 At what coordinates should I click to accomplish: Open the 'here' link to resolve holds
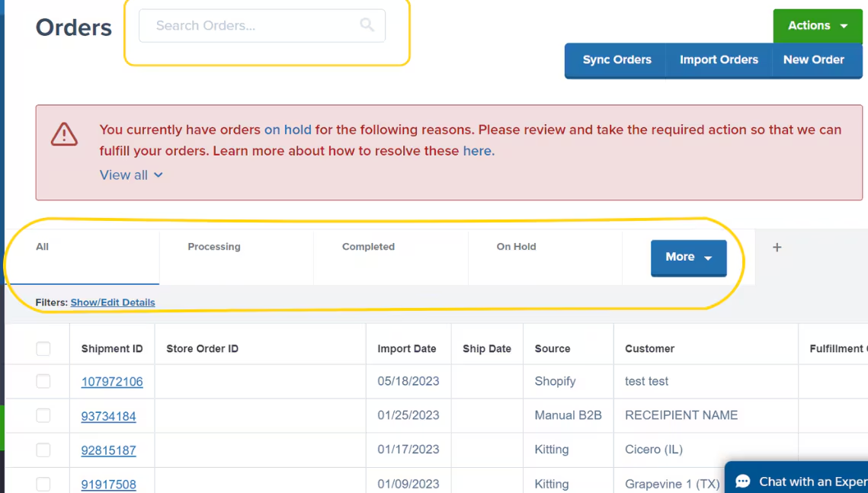click(478, 150)
